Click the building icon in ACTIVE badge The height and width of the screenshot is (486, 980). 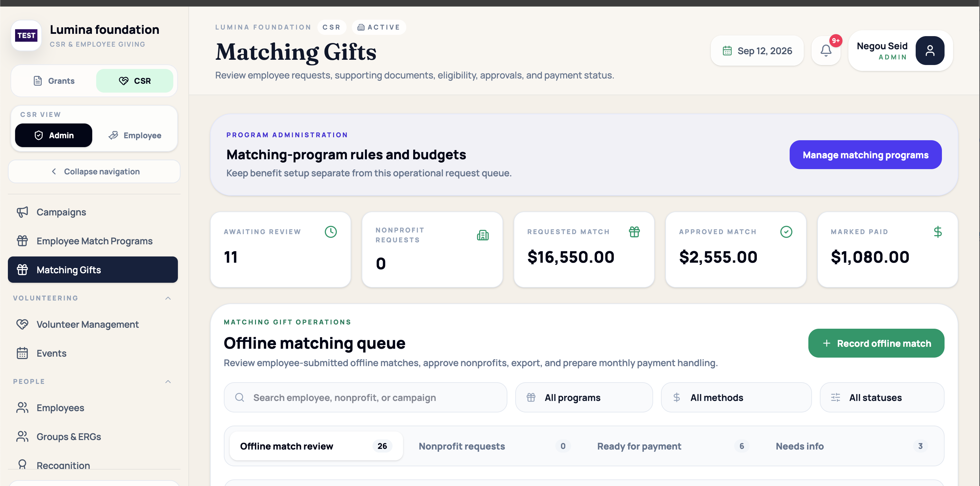[x=361, y=27]
